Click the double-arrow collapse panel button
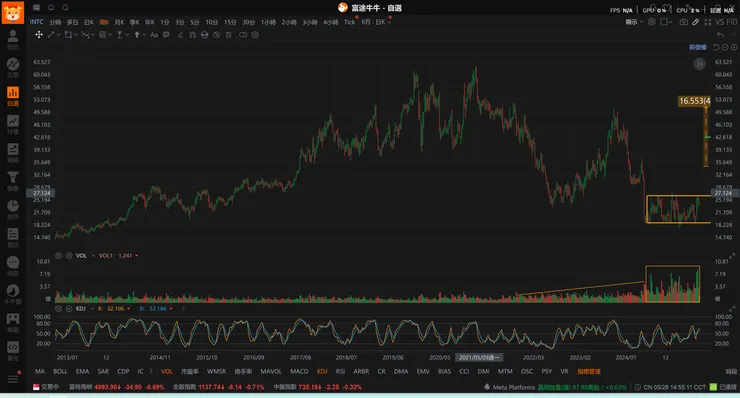 coord(699,64)
